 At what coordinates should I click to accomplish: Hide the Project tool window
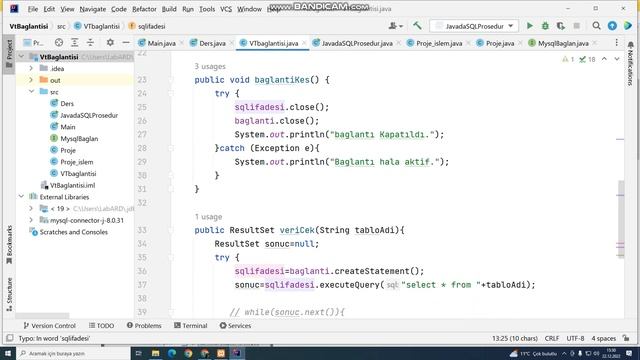(x=126, y=42)
